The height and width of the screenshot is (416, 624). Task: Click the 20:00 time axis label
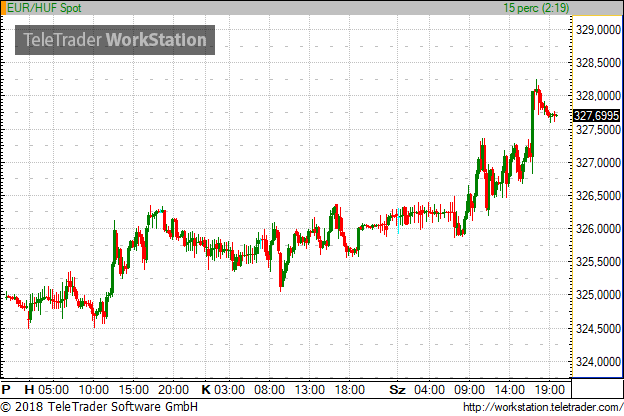point(174,389)
